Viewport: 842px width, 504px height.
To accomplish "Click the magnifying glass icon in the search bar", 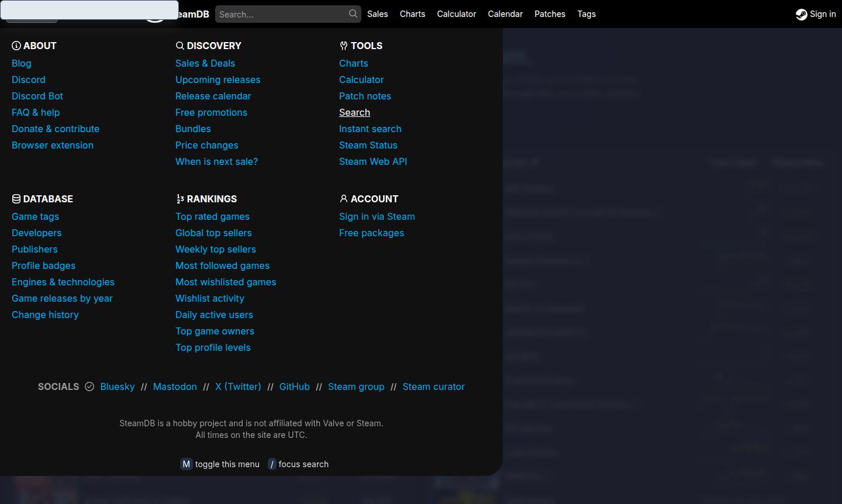I will [353, 13].
